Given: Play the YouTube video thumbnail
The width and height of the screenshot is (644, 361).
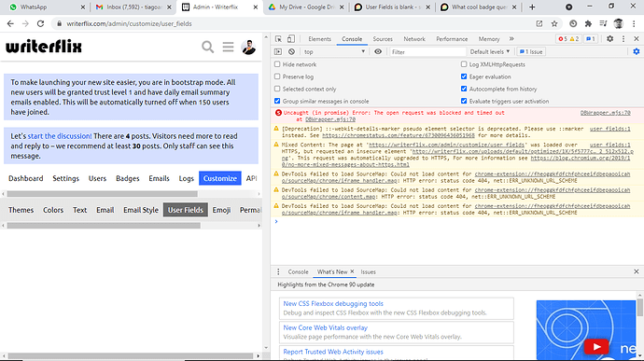Looking at the screenshot, I should click(596, 347).
